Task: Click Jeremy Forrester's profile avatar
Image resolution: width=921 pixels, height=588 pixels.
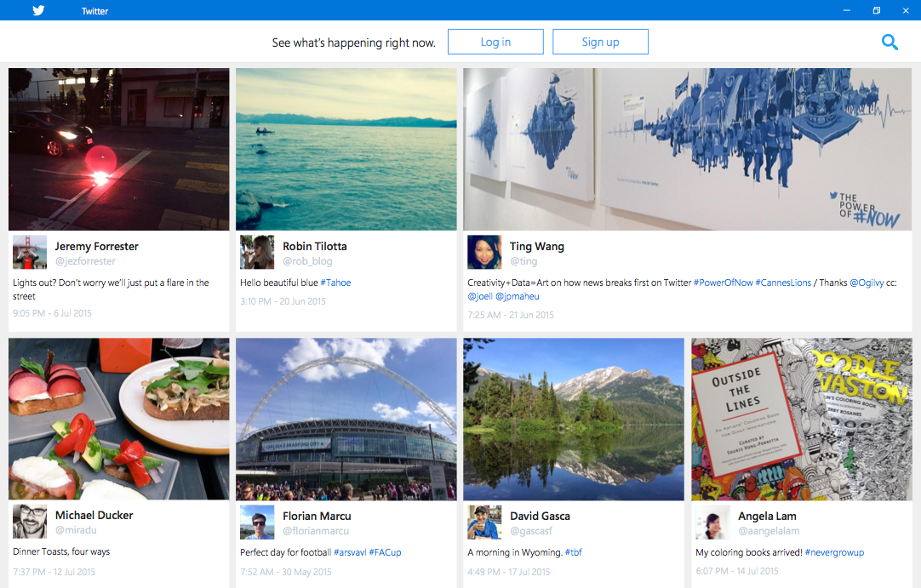Action: click(x=30, y=252)
